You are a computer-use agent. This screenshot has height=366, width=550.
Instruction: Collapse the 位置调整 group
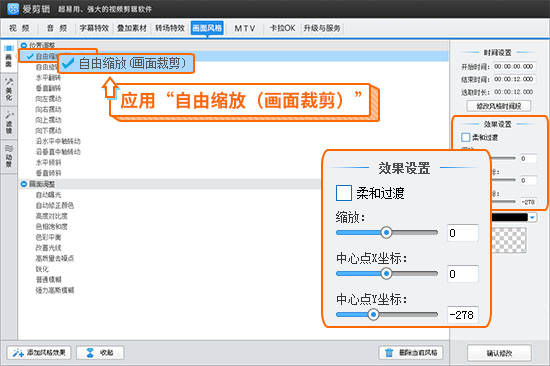(x=24, y=45)
